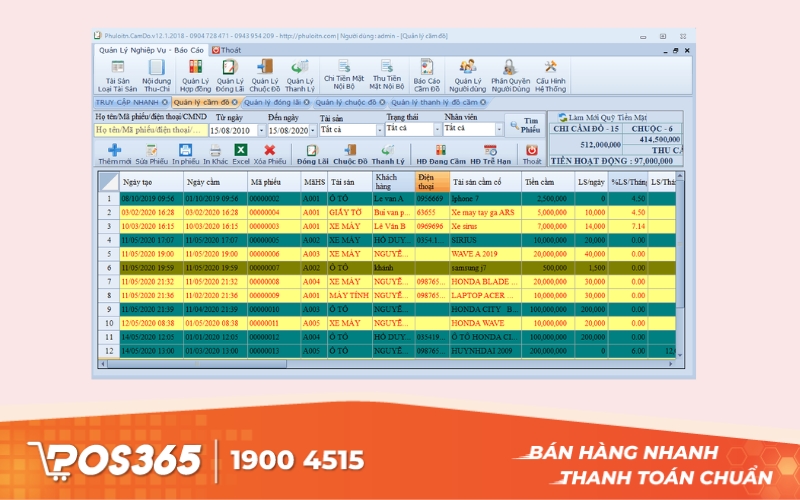The width and height of the screenshot is (800, 500).
Task: Click In Khác print icon
Action: tap(215, 154)
